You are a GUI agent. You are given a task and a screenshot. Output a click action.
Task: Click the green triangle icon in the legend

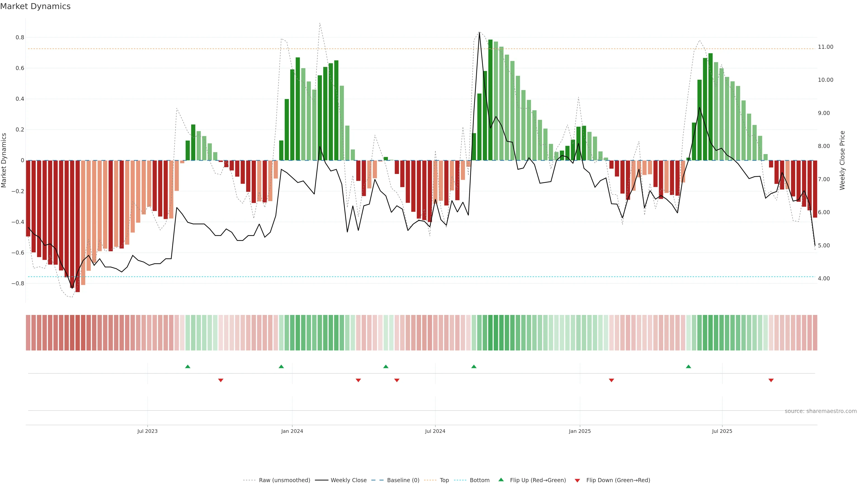pos(501,480)
